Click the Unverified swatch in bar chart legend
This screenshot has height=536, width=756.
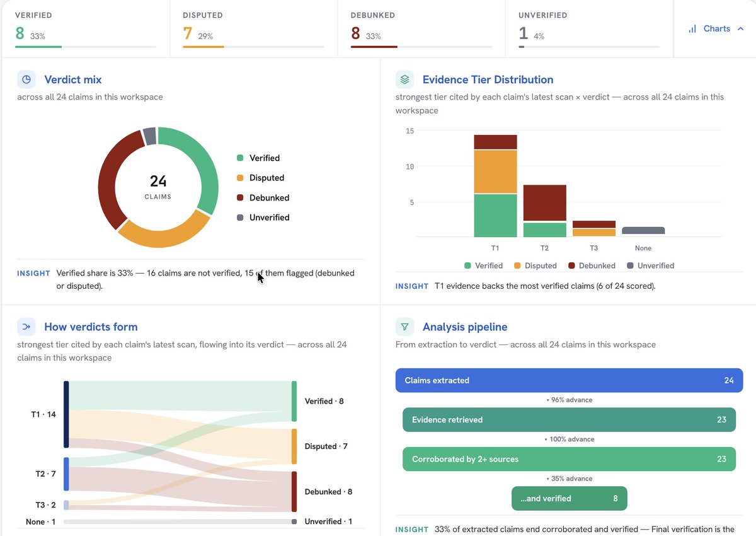(631, 265)
